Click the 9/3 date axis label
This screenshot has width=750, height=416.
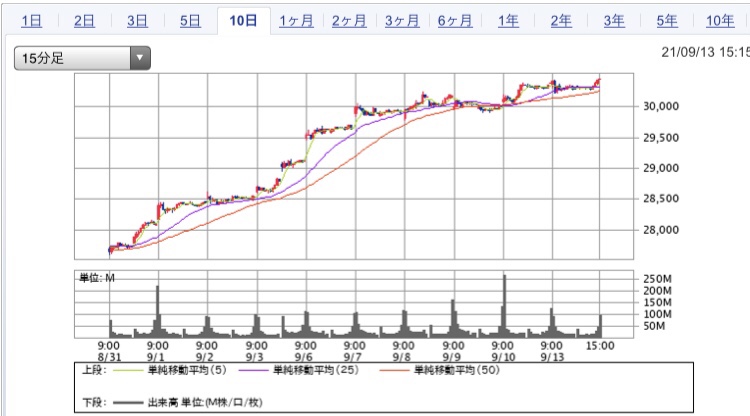(255, 357)
